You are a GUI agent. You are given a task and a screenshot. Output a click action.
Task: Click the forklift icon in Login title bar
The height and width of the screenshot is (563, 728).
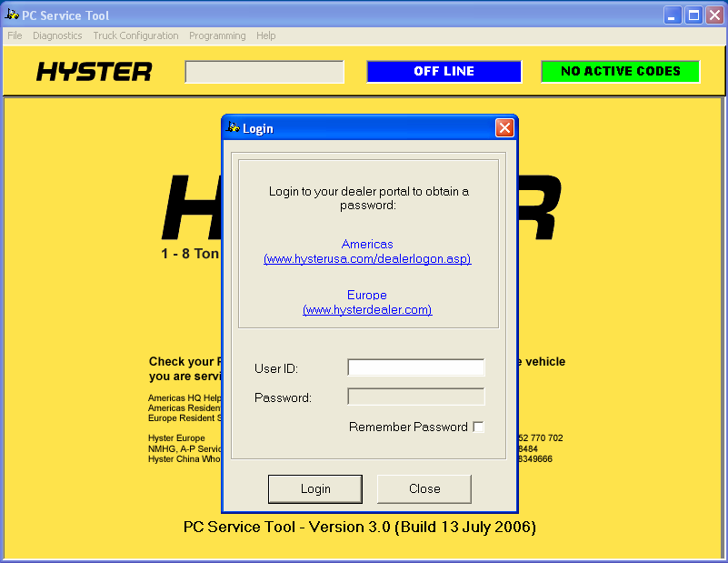pos(233,127)
